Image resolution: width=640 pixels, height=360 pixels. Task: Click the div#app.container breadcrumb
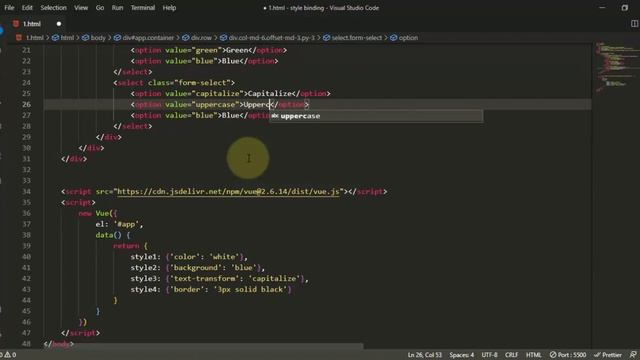(144, 38)
